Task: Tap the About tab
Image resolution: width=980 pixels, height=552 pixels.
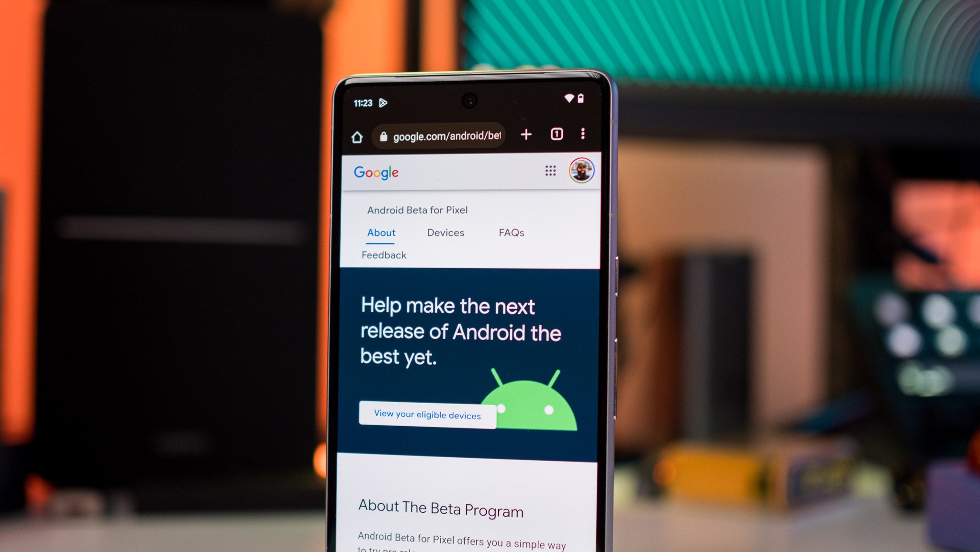Action: point(380,232)
